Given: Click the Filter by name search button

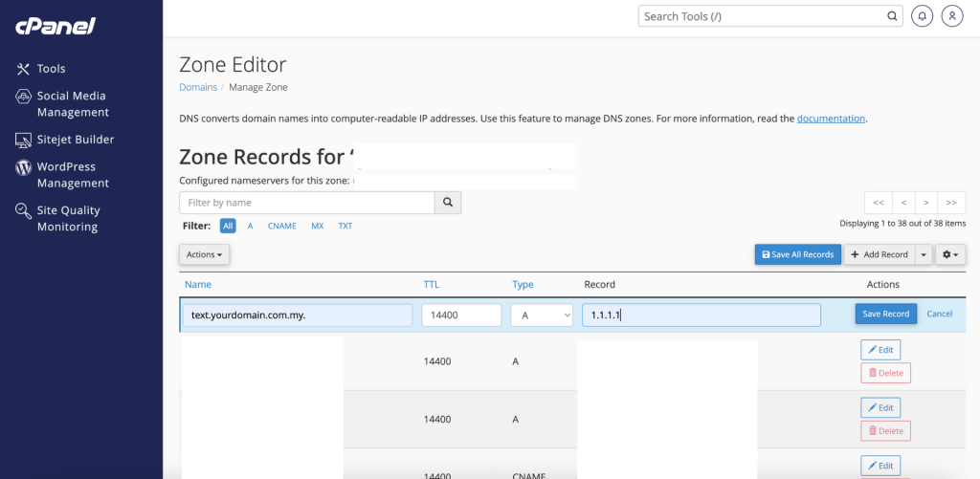Looking at the screenshot, I should [448, 203].
